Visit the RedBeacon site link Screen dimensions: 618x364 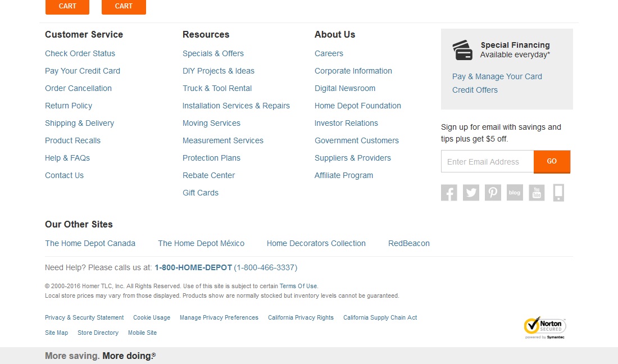pos(409,243)
